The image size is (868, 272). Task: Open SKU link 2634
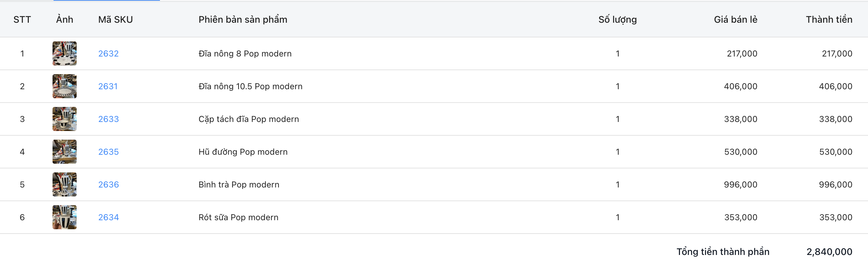point(108,217)
